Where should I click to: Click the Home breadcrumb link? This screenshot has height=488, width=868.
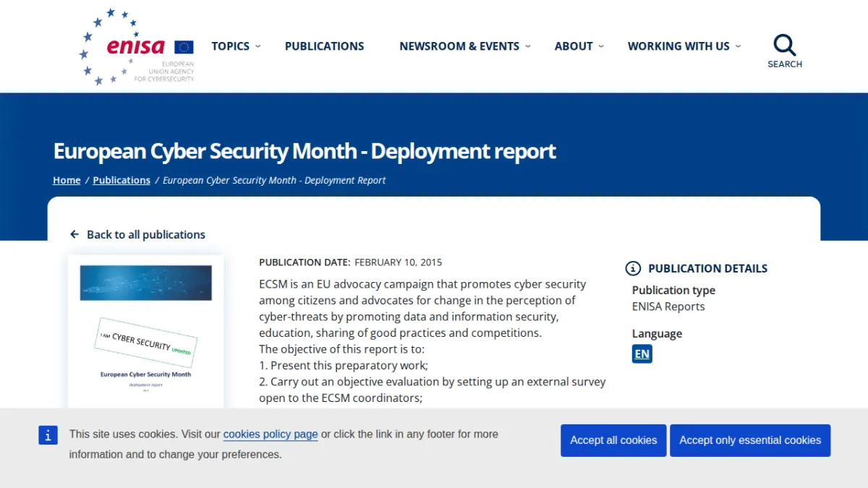[x=67, y=180]
